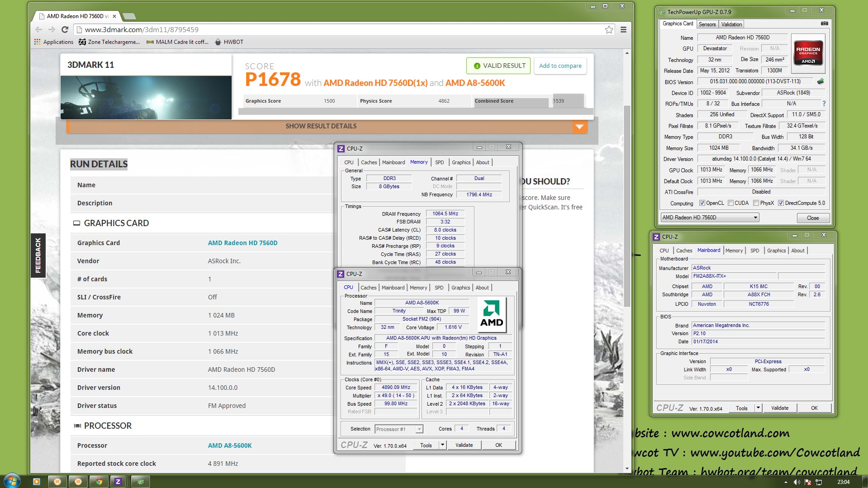Toggle the PhysX checkbox in GPU-Z
The width and height of the screenshot is (868, 488).
(756, 203)
